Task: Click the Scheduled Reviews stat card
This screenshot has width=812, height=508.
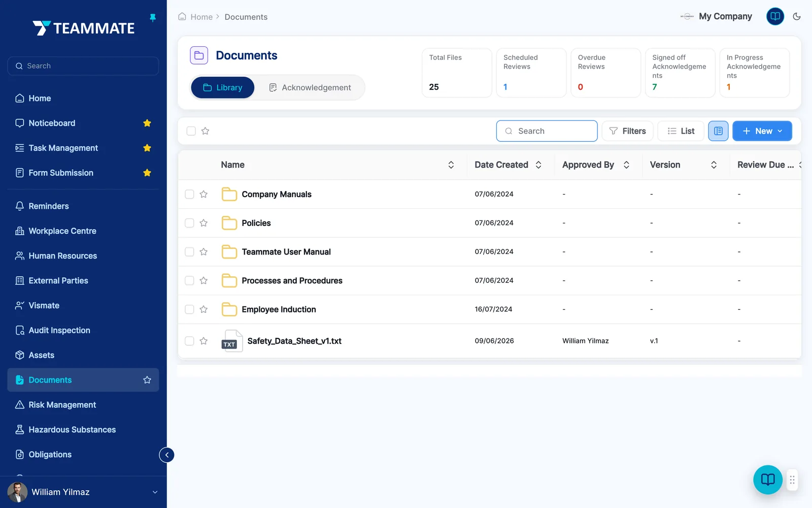Action: coord(531,73)
